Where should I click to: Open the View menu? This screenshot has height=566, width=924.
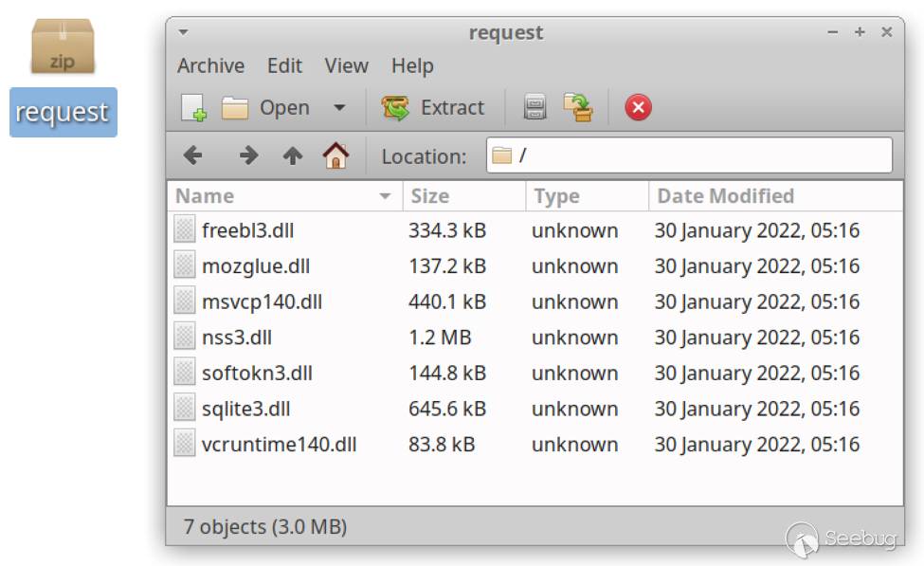click(x=346, y=65)
